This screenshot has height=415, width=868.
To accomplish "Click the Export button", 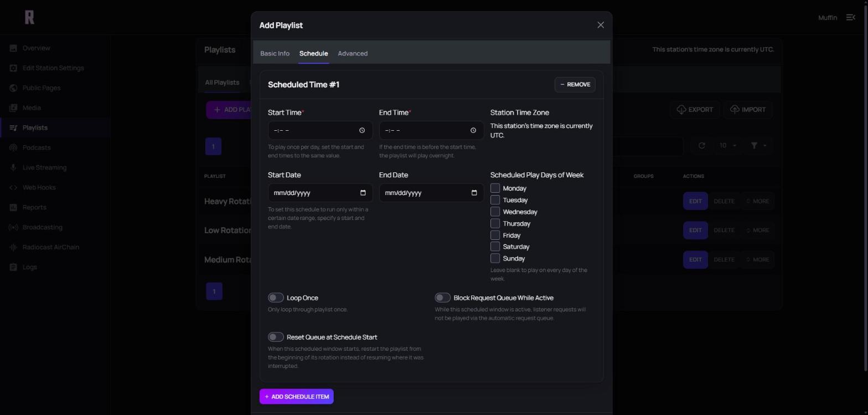I will coord(695,110).
